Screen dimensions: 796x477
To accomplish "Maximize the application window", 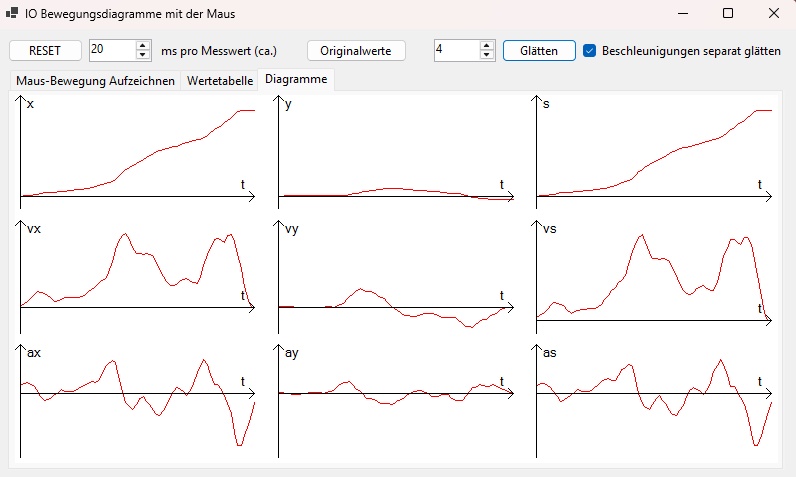I will click(x=727, y=14).
